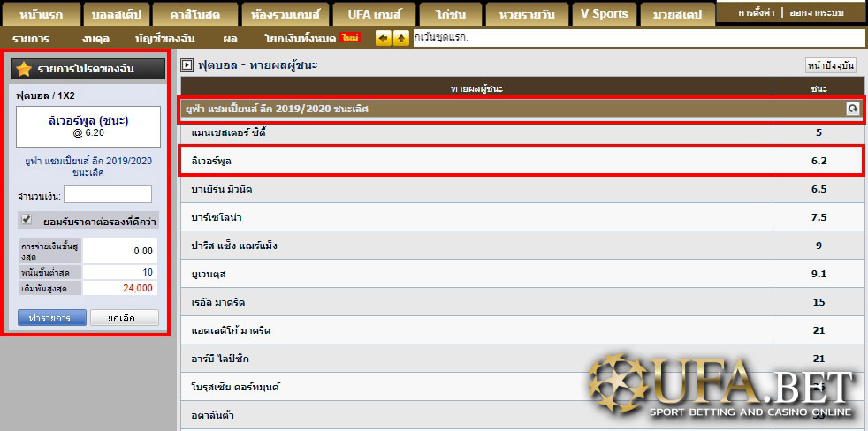Click the รายการโปรดของฉัน panel header

pyautogui.click(x=88, y=69)
